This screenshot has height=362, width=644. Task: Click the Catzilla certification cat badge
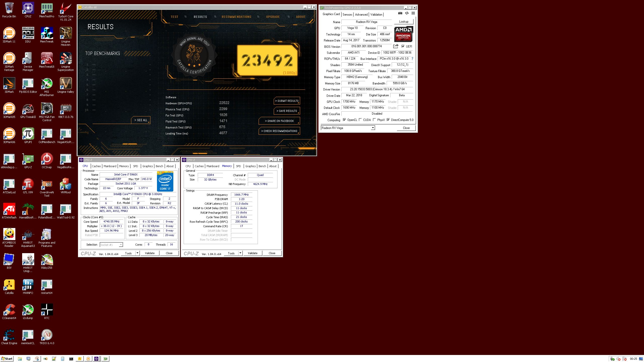194,55
